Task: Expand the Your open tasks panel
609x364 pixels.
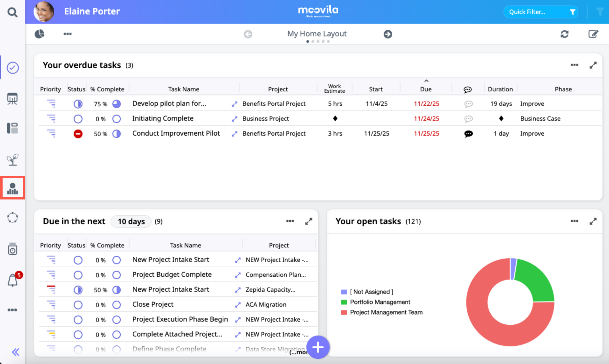Action: (x=593, y=221)
